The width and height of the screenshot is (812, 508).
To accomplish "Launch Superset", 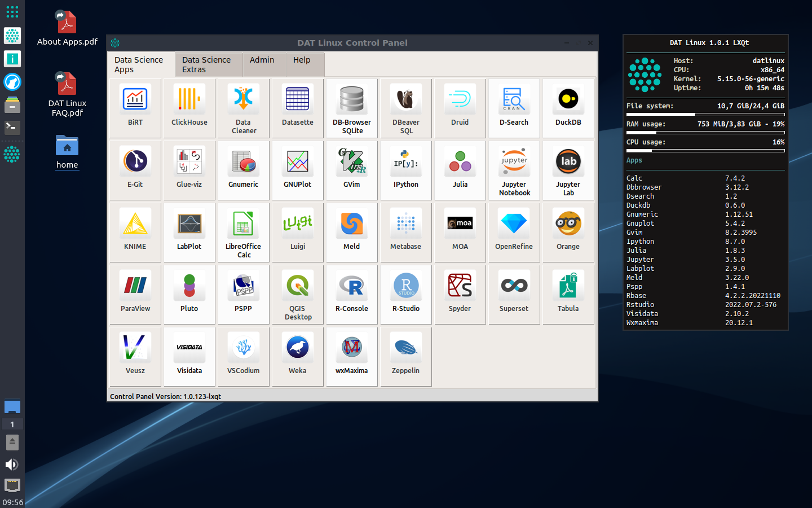I will [514, 295].
